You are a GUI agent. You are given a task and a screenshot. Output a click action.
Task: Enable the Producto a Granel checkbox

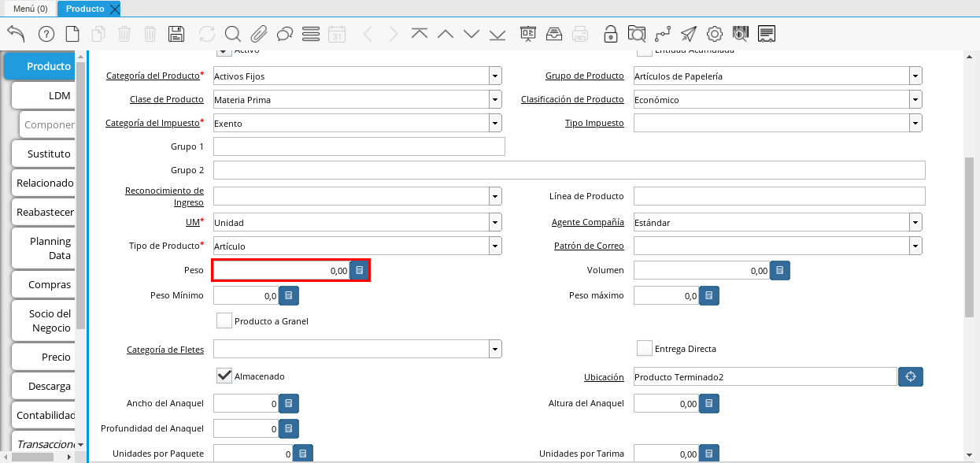(x=224, y=320)
